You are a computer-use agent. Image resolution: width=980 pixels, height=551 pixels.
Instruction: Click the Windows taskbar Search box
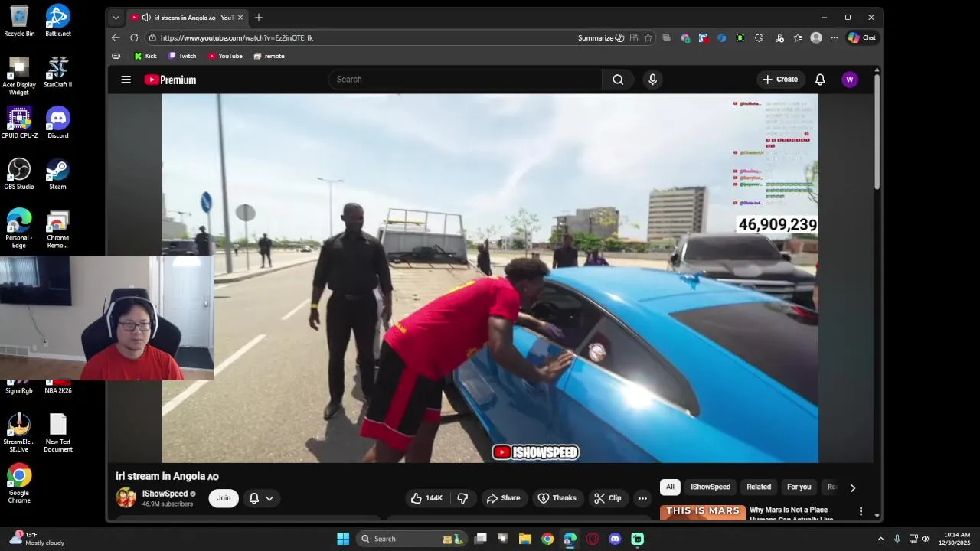click(412, 539)
